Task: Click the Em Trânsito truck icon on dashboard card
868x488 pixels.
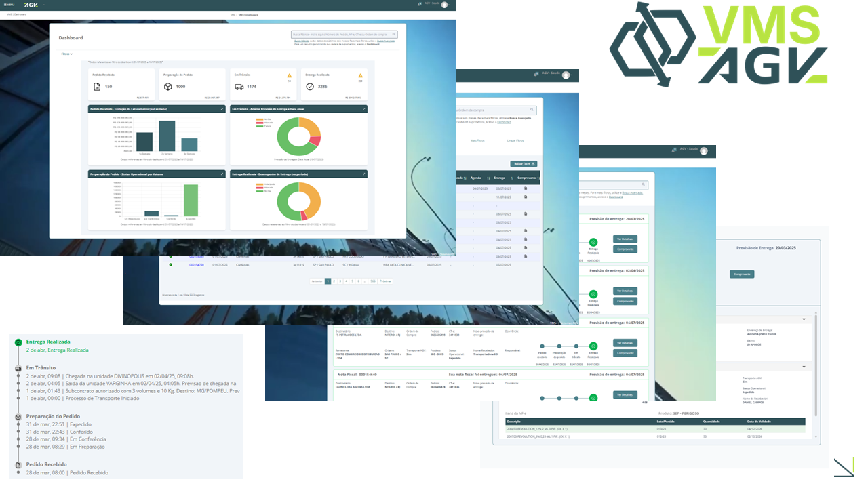Action: tap(239, 87)
